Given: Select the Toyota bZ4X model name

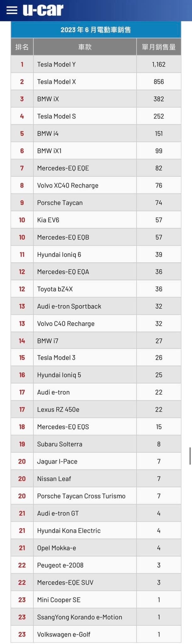Looking at the screenshot, I should click(55, 289).
